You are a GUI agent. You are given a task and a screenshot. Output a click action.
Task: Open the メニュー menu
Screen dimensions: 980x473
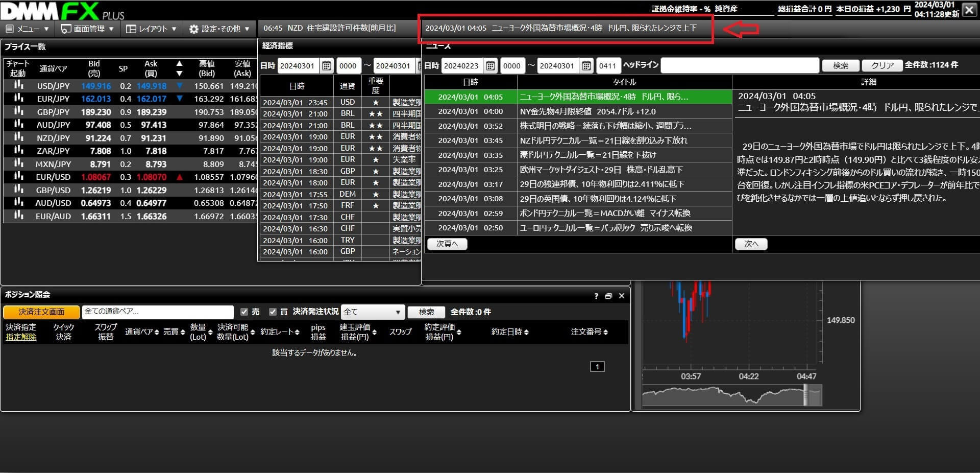pyautogui.click(x=28, y=29)
